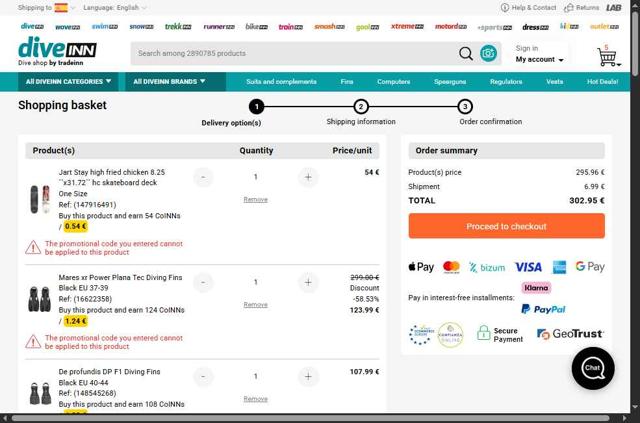
Task: Open the outletinn store logo
Action: pyautogui.click(x=604, y=27)
